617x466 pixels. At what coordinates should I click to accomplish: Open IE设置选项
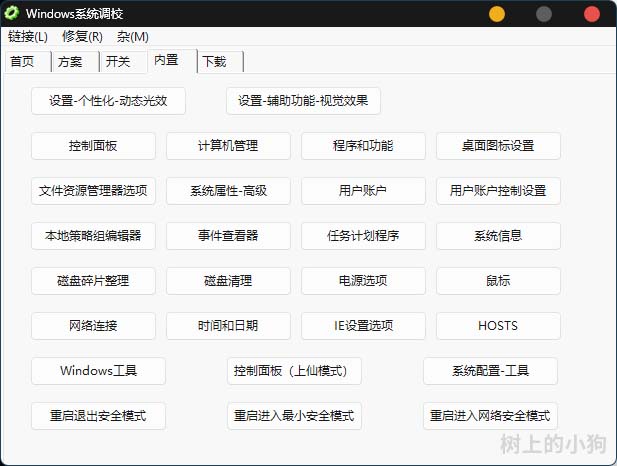[x=363, y=326]
